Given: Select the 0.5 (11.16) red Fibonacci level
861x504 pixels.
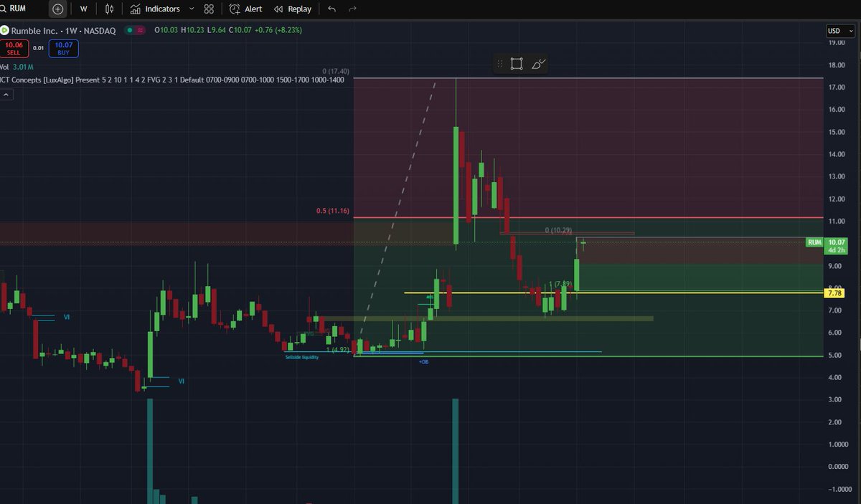Looking at the screenshot, I should pos(332,211).
